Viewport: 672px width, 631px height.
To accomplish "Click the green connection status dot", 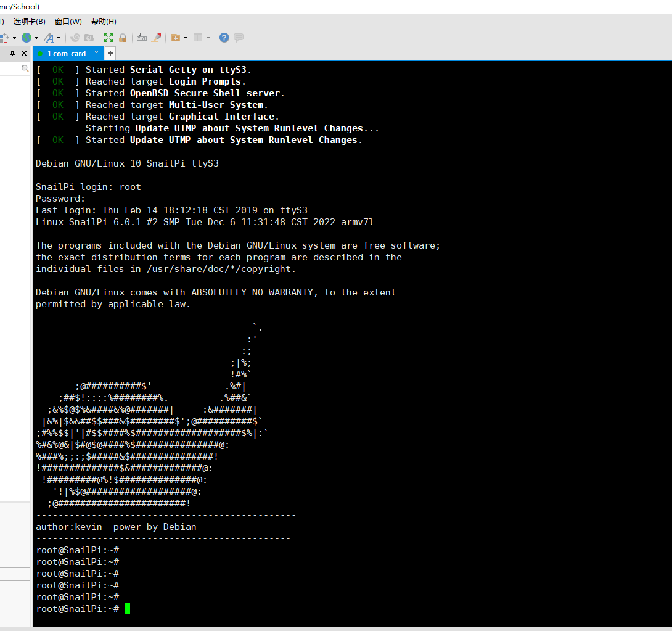I will click(x=41, y=53).
